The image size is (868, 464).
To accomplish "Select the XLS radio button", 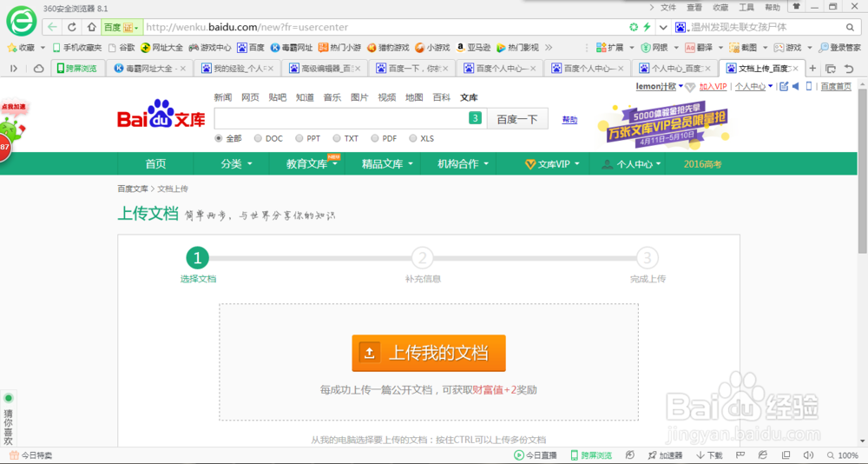I will click(x=413, y=138).
